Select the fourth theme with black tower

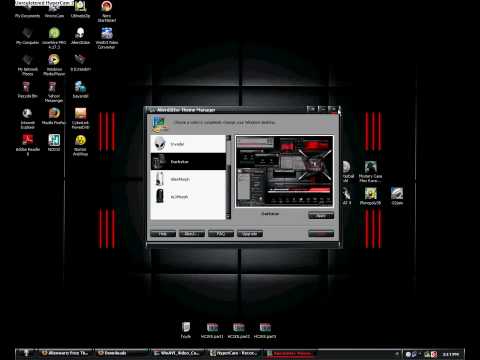coord(188,197)
